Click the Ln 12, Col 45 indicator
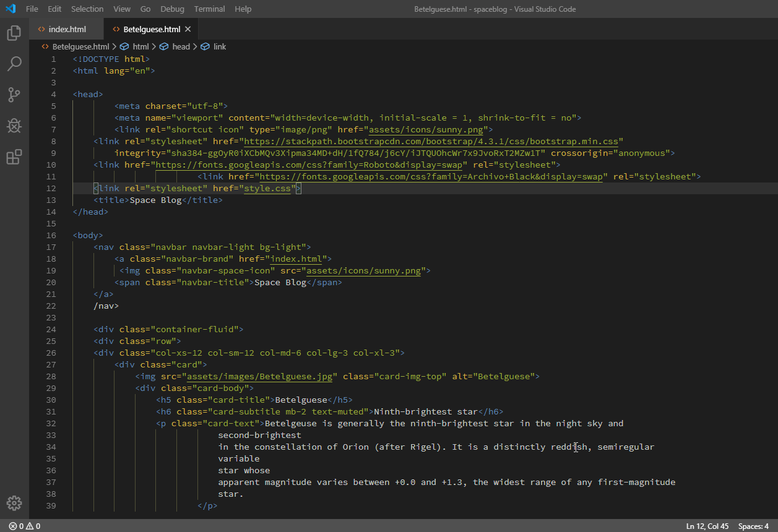This screenshot has width=778, height=532. [x=707, y=526]
